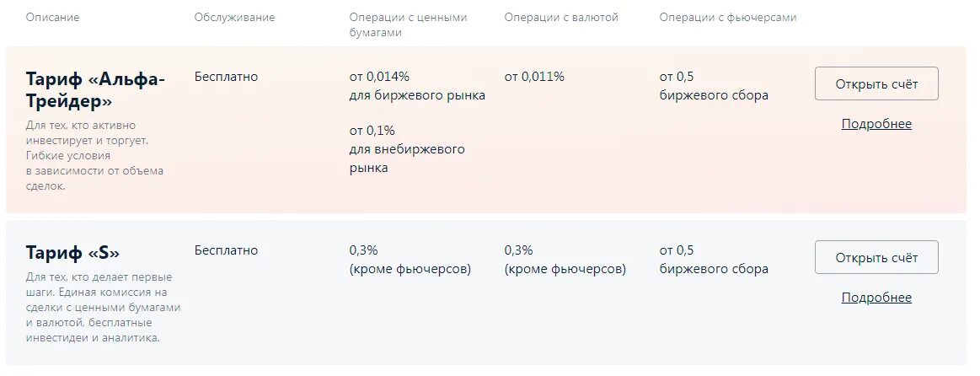Select the Обслуживание column header

pos(234,18)
